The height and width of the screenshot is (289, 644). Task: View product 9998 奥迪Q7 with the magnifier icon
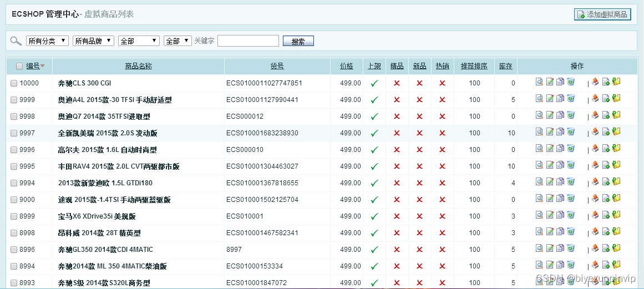tap(539, 115)
